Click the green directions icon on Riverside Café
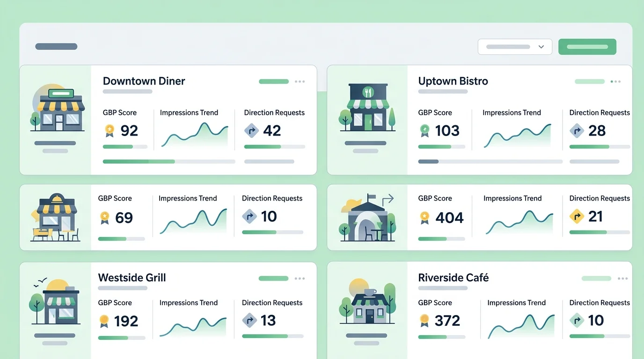 point(577,321)
